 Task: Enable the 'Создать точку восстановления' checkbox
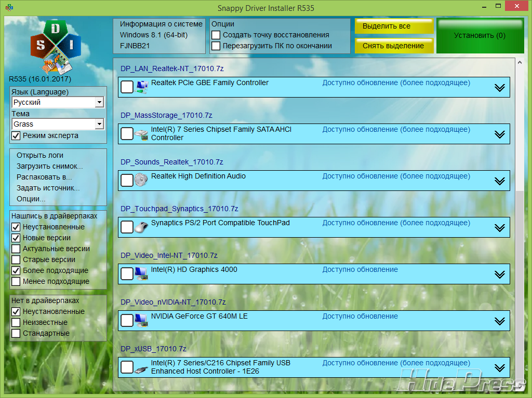(216, 35)
